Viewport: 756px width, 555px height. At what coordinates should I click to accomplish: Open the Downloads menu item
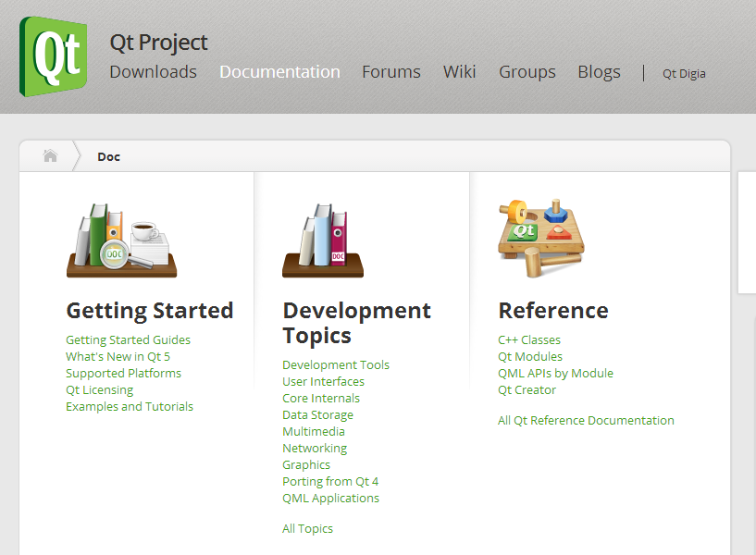[x=154, y=72]
